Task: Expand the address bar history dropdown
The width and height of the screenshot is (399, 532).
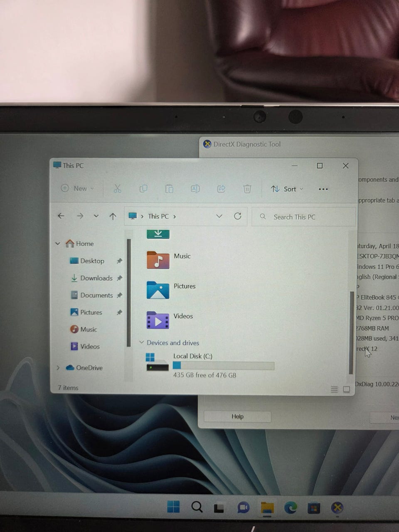Action: [x=219, y=216]
